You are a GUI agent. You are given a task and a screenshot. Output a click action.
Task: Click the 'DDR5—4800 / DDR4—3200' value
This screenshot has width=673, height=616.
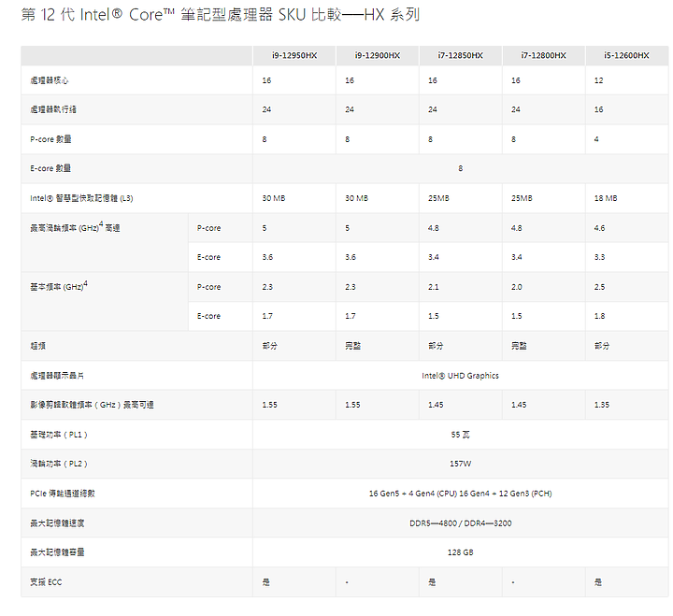(x=461, y=523)
